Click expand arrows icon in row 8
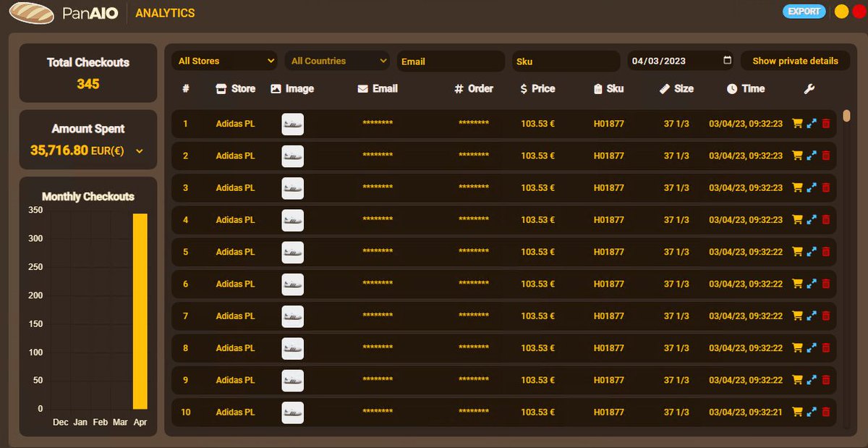 [x=812, y=348]
